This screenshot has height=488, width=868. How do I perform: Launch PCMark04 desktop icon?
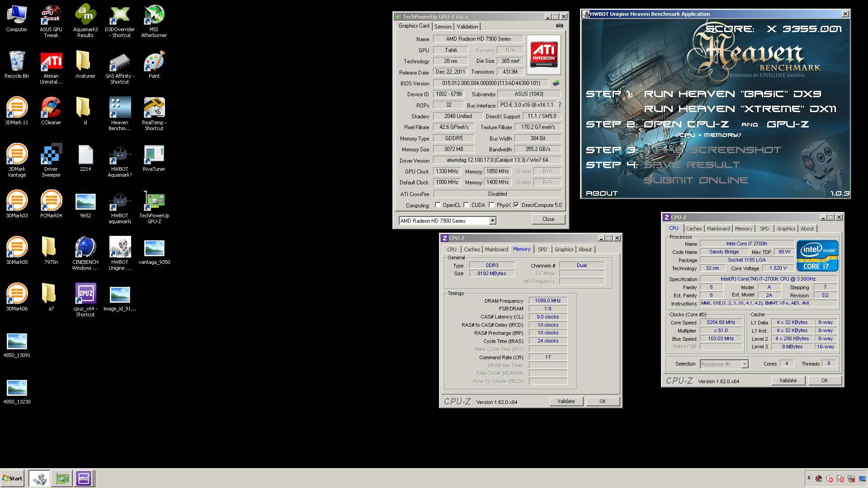(x=51, y=204)
